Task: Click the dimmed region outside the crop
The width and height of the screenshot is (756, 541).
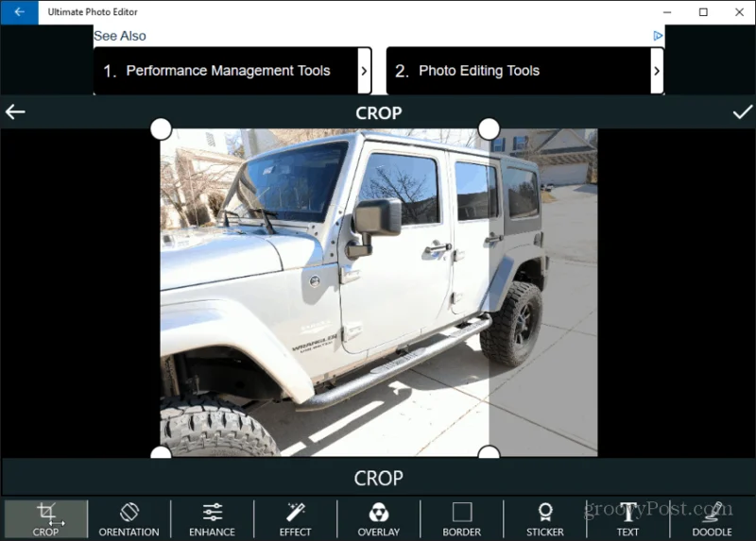Action: 543,293
